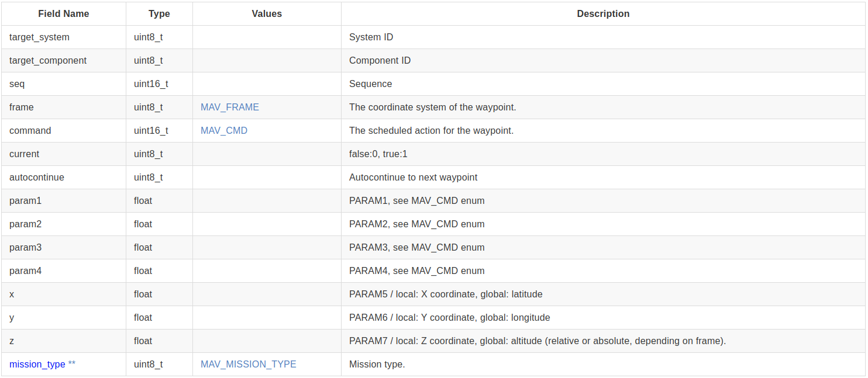Click the 'Sequence' description text

370,84
